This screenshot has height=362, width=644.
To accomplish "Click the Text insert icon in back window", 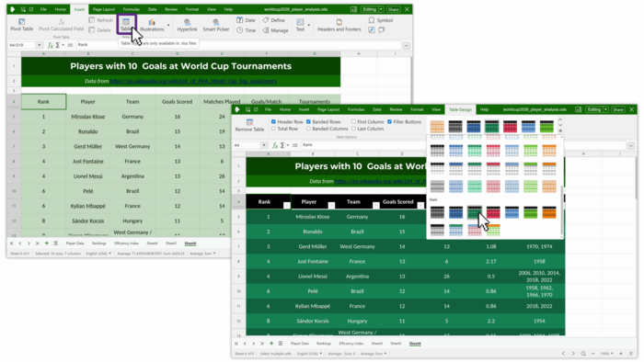I will 300,25.
